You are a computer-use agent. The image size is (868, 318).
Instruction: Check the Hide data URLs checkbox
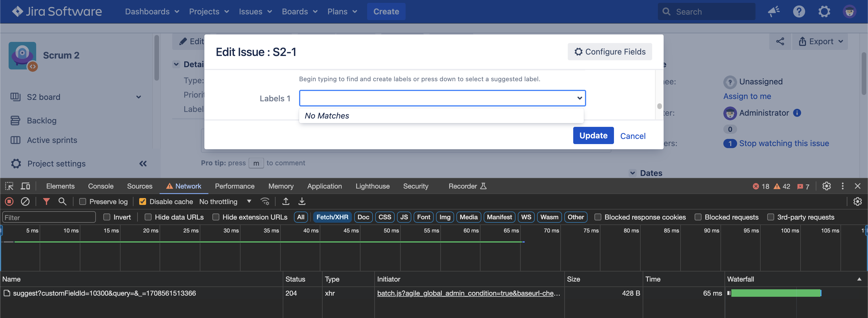click(x=148, y=217)
